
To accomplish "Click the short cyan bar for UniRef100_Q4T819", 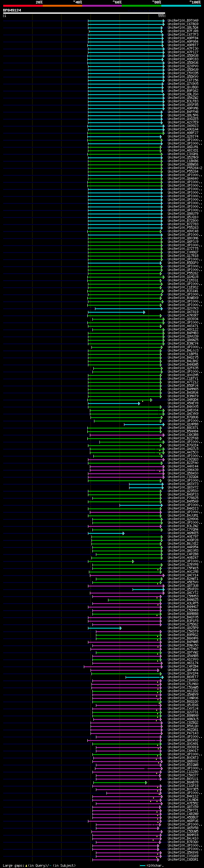I will click(116, 312).
